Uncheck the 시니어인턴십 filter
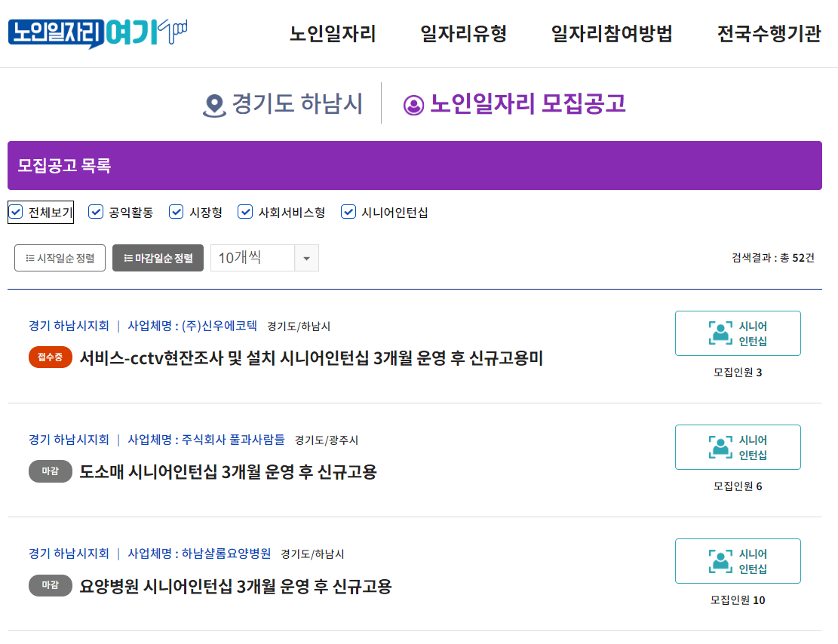Screen dimensions: 838x644 348,212
